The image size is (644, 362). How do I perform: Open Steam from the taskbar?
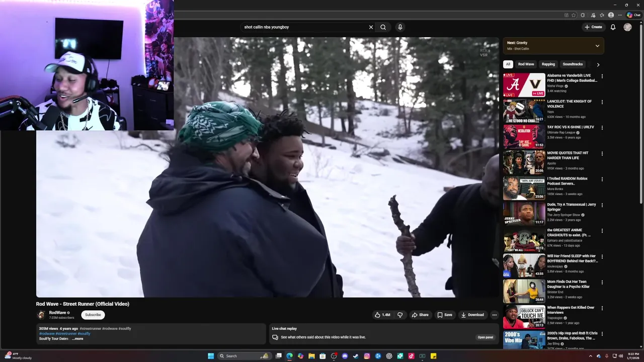pyautogui.click(x=356, y=356)
